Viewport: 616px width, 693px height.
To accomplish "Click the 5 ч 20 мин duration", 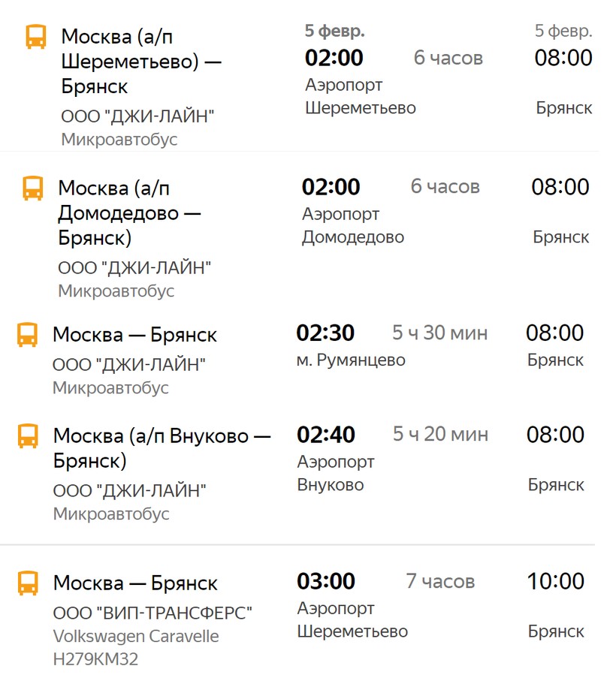I will coord(440,434).
